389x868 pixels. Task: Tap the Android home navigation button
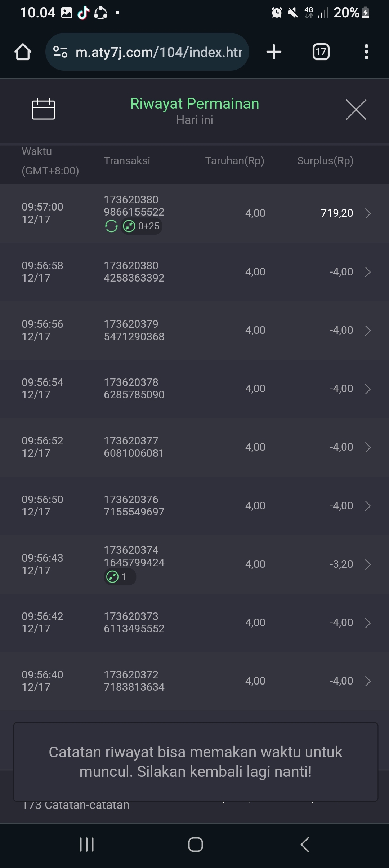(x=195, y=845)
